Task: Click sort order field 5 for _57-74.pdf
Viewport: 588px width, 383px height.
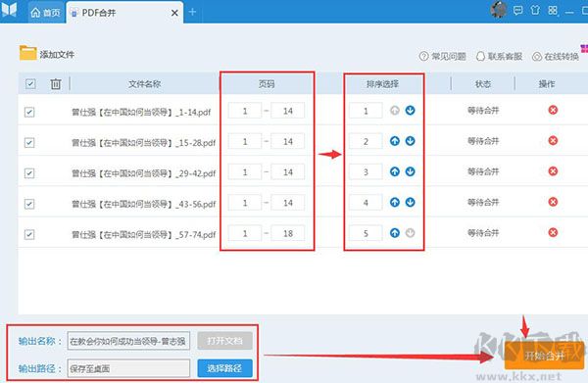Action: click(x=366, y=233)
